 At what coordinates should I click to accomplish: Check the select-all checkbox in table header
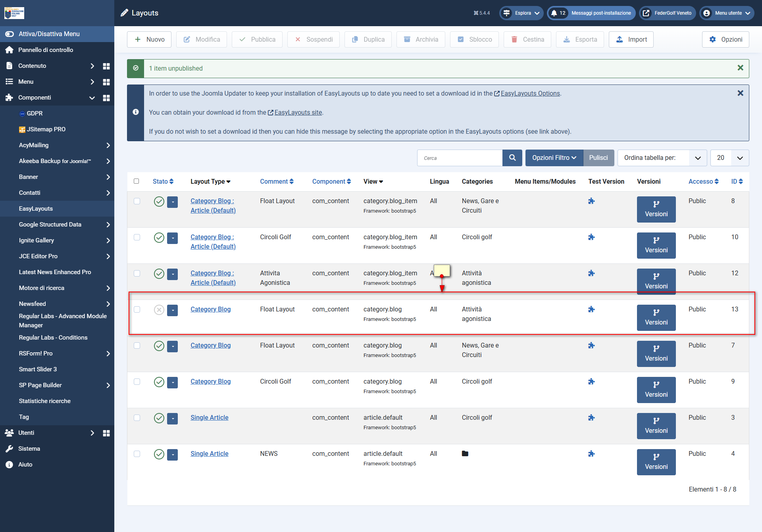point(137,181)
